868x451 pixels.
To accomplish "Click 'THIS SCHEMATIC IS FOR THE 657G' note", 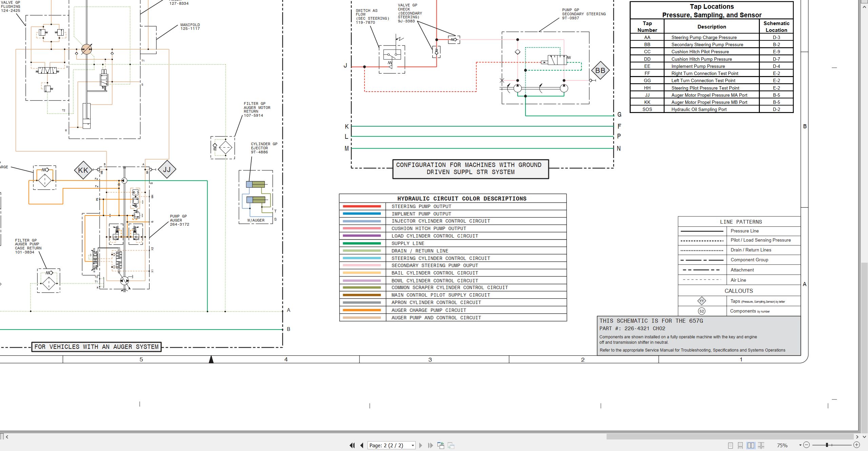I will coord(651,321).
